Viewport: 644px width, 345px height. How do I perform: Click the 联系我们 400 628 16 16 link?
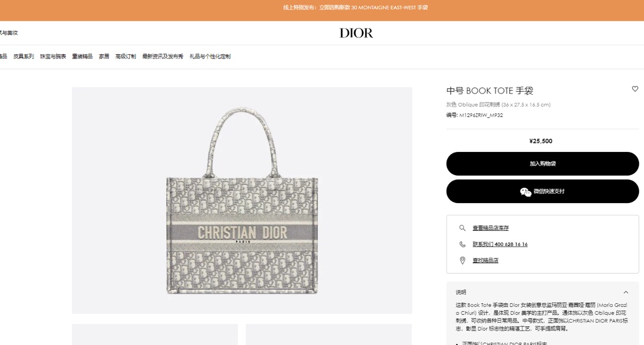coord(500,244)
